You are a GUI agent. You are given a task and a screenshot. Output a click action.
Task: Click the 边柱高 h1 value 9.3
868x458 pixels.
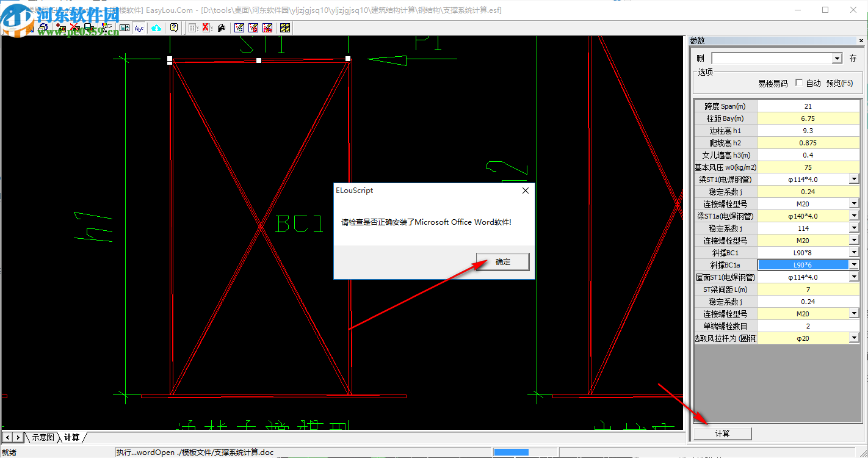(808, 131)
